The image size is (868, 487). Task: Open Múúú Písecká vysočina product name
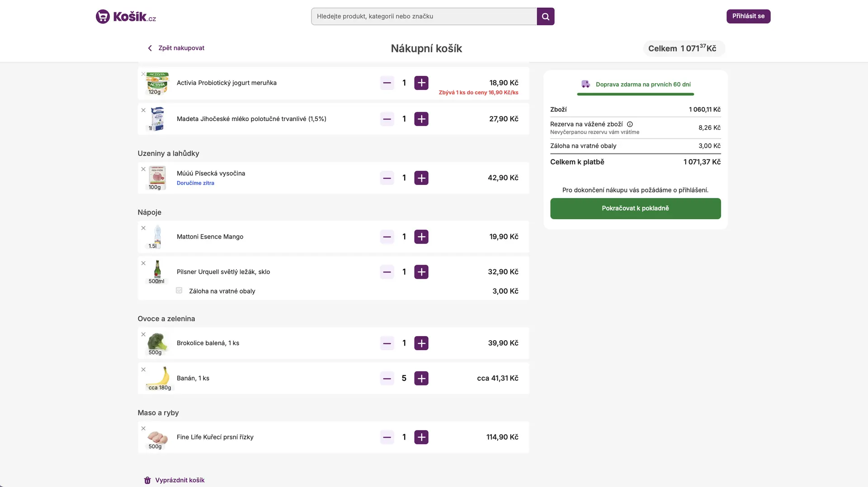[x=211, y=173]
